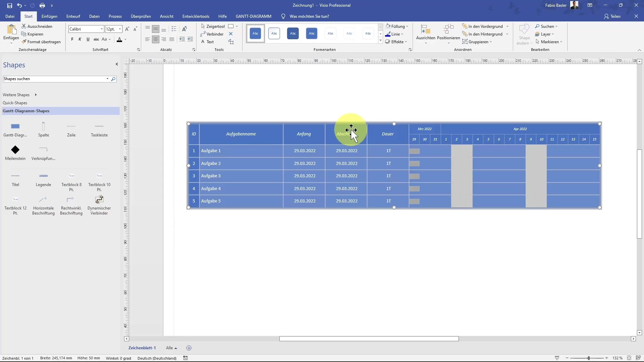Activate the Verbinder tool
This screenshot has width=644, height=362.
click(x=212, y=34)
